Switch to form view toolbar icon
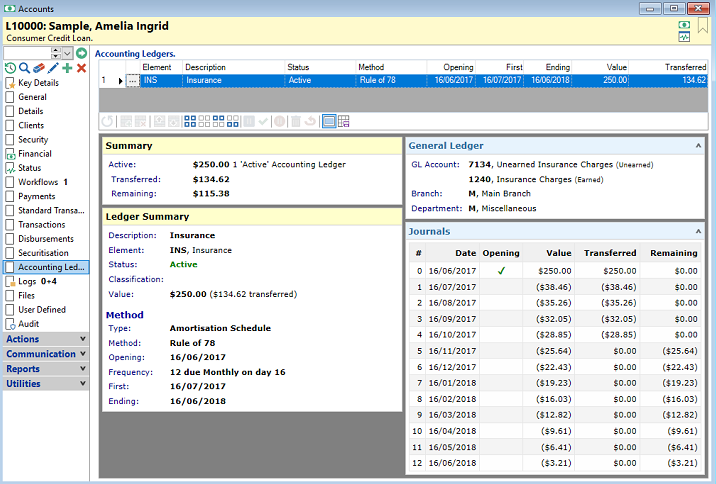716x484 pixels. coord(329,121)
